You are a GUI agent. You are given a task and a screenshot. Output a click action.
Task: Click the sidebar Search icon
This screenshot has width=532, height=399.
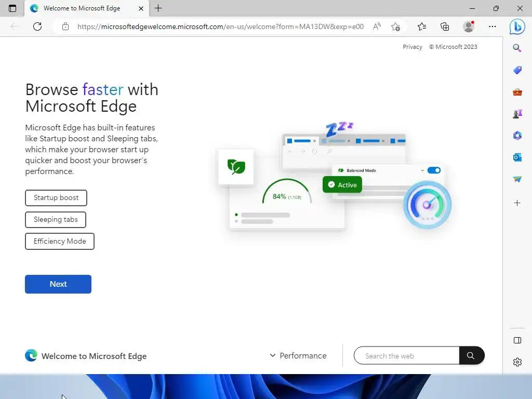(517, 48)
